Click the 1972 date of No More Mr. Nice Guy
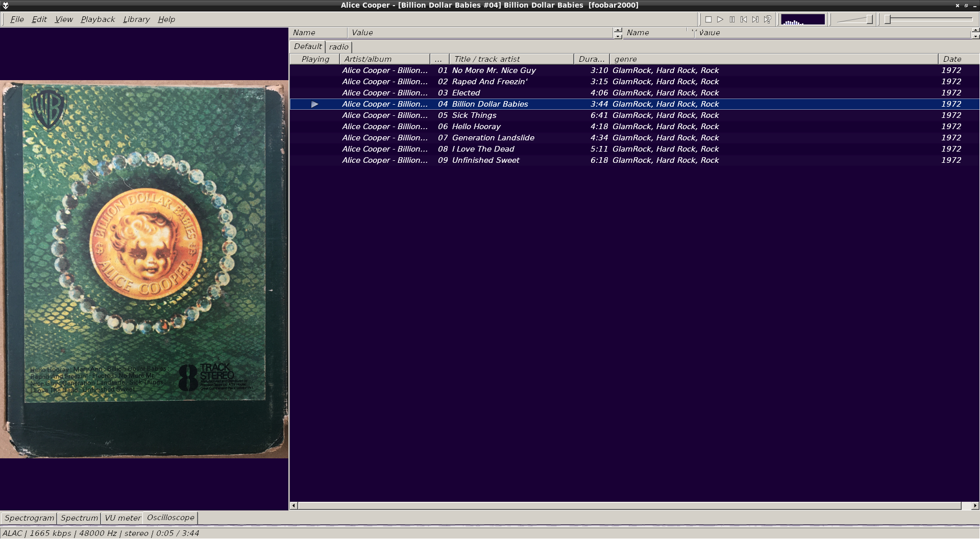 tap(951, 70)
